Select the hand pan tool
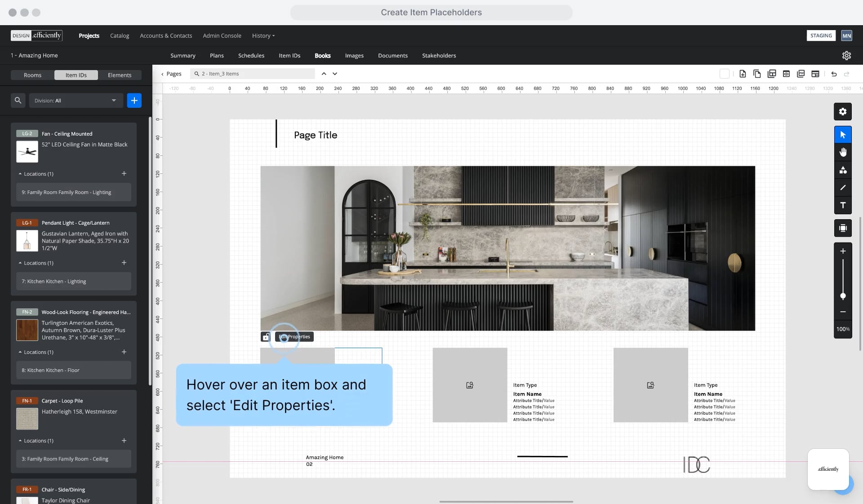Image resolution: width=863 pixels, height=504 pixels. pos(843,152)
